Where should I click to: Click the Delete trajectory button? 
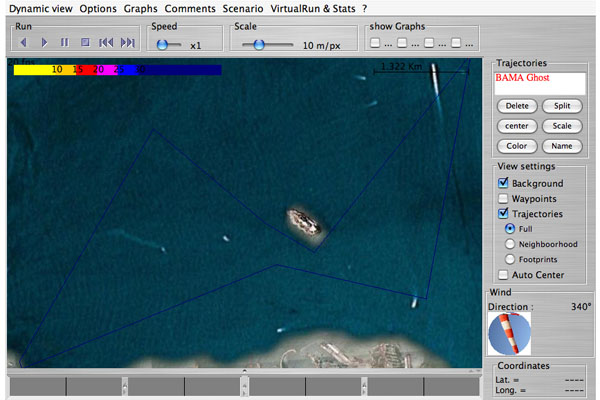click(517, 106)
